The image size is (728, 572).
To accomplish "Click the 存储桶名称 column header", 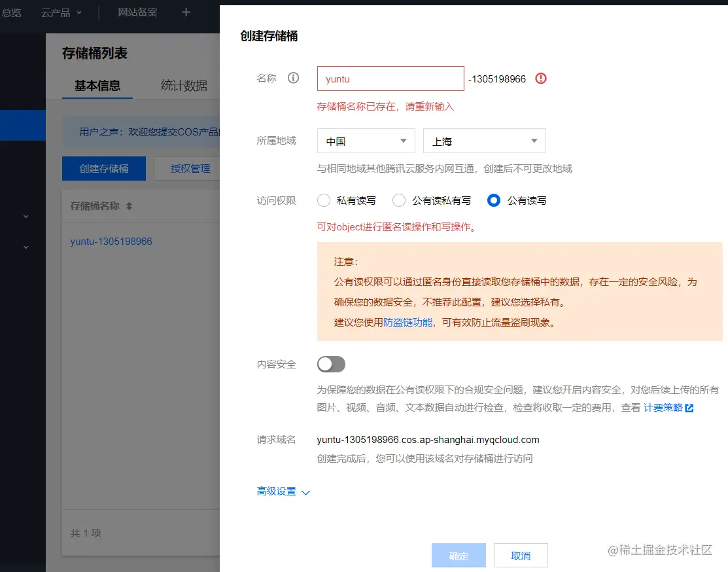I will coord(95,206).
